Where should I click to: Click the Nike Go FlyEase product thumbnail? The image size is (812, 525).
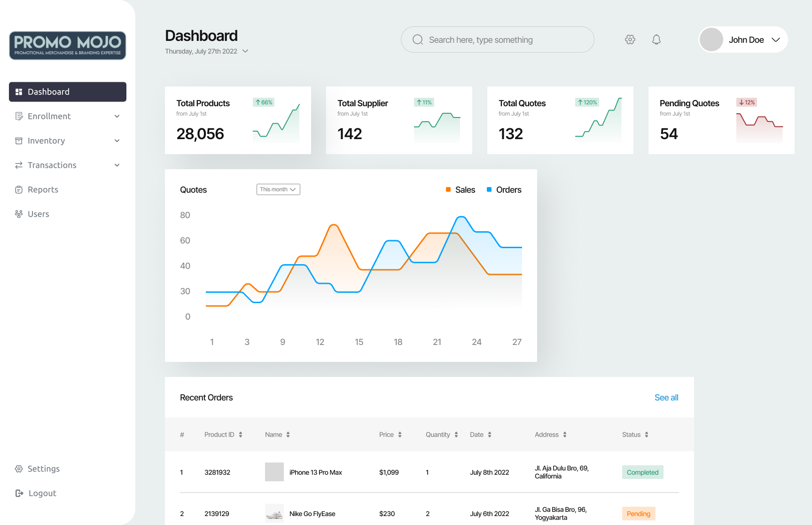point(274,513)
